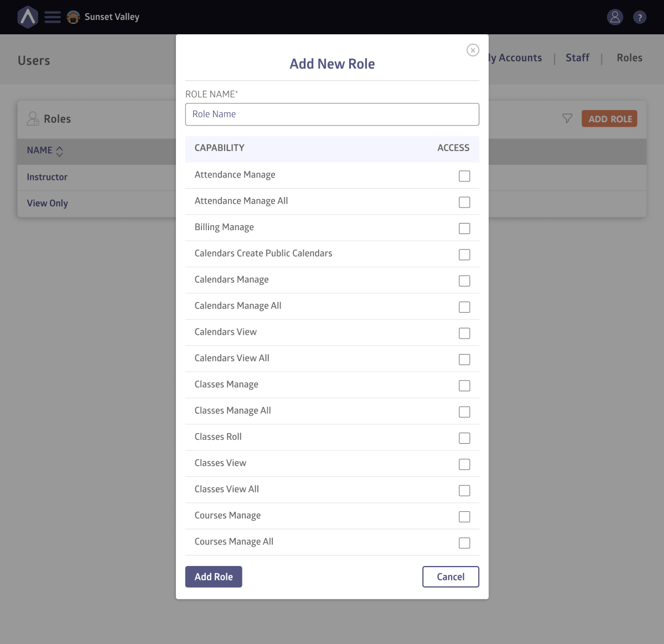The height and width of the screenshot is (644, 664).
Task: Click the filter funnel icon
Action: [567, 118]
